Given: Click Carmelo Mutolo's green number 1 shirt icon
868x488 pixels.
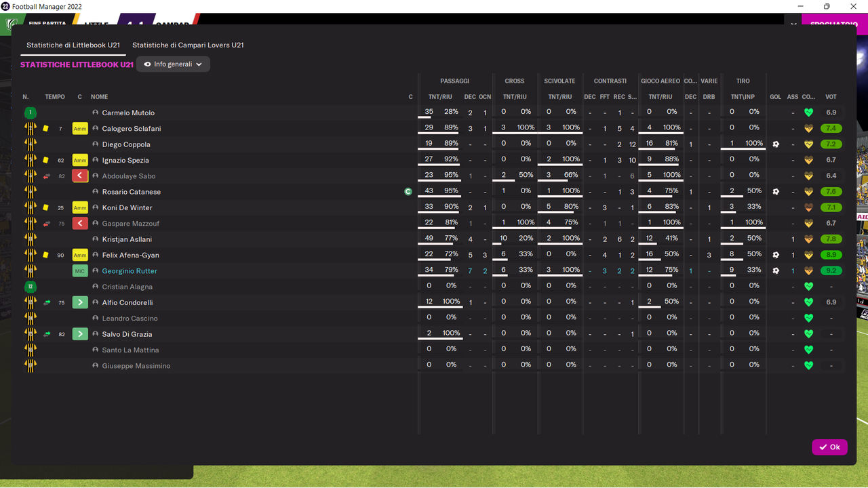Looking at the screenshot, I should (x=30, y=113).
